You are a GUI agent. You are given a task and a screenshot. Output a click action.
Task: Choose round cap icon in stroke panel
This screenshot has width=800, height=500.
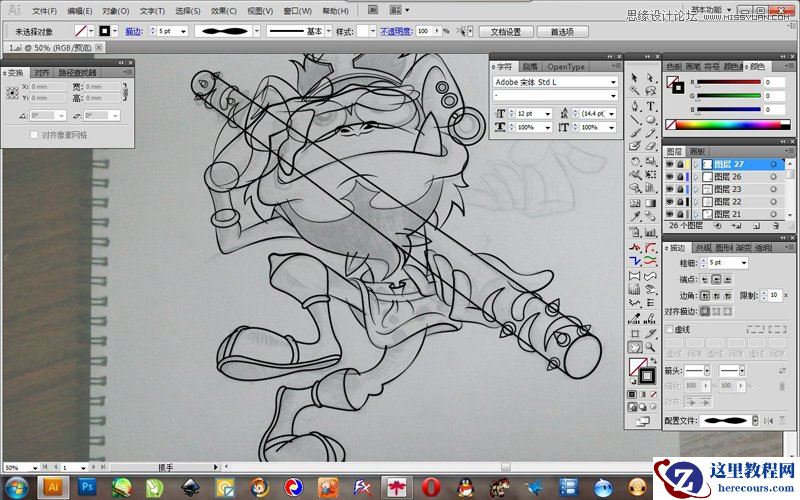(x=716, y=279)
